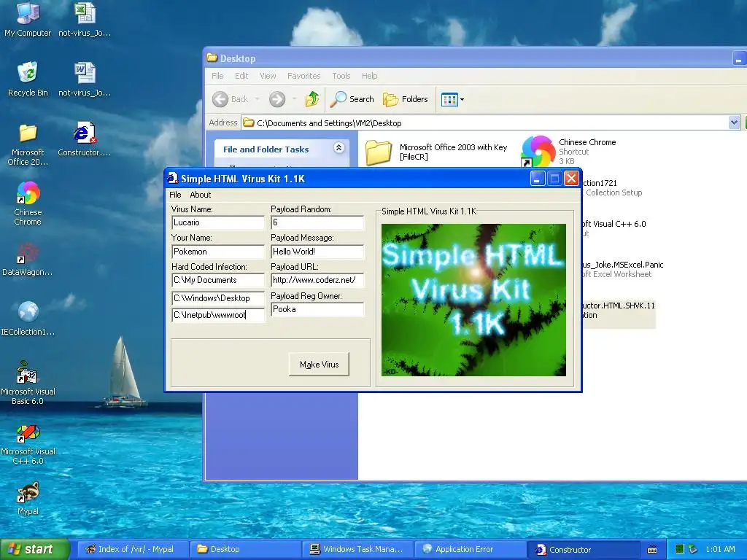
Task: Open Edit menu in explorer window
Action: click(241, 76)
